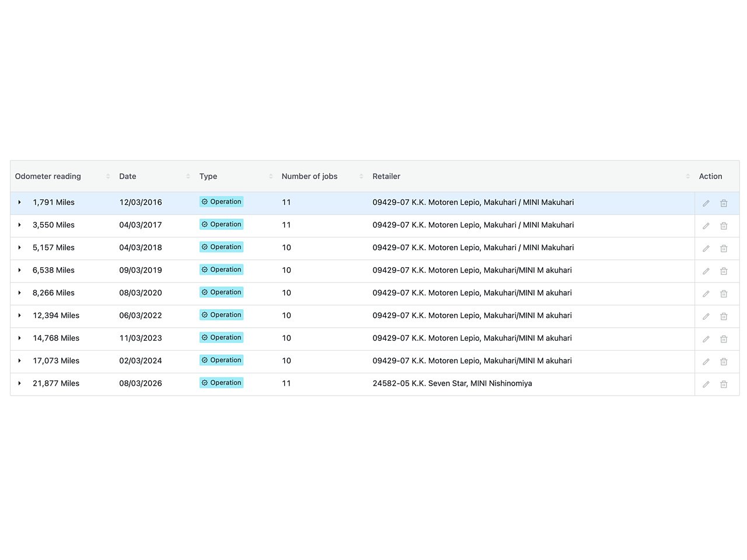Click the Operation tag dated 04/03/2017
The width and height of the screenshot is (747, 560).
coord(221,225)
